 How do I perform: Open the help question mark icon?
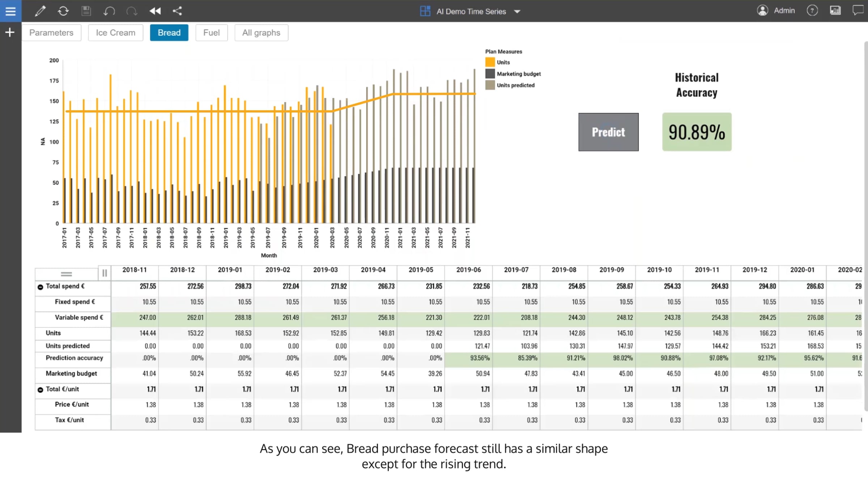[812, 10]
